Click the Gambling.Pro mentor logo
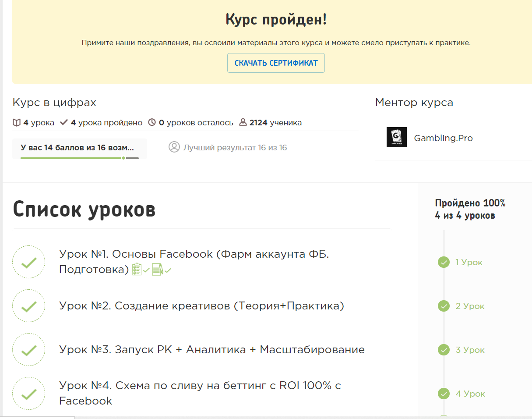532x419 pixels. coord(397,137)
